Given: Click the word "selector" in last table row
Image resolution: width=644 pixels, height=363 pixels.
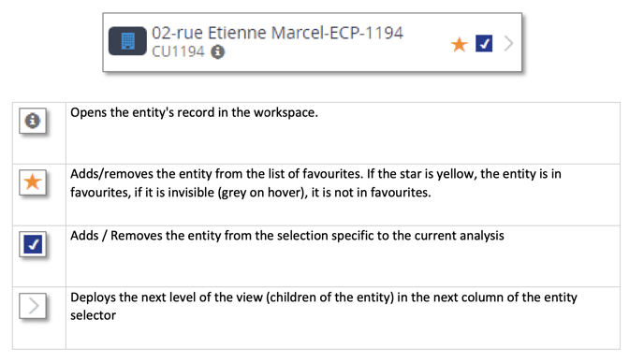Looking at the screenshot, I should [93, 315].
